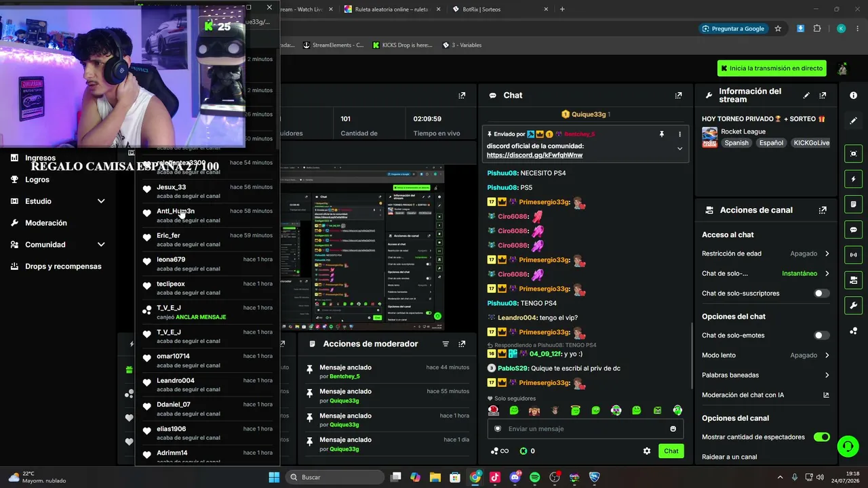Click the chat panel scrollbar
The height and width of the screenshot is (488, 868).
click(692, 356)
